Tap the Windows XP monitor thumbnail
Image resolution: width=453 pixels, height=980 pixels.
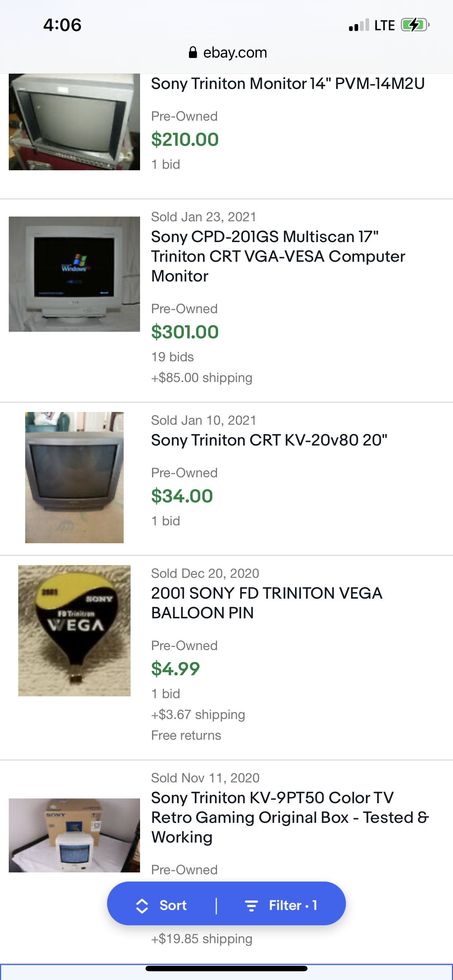[74, 274]
